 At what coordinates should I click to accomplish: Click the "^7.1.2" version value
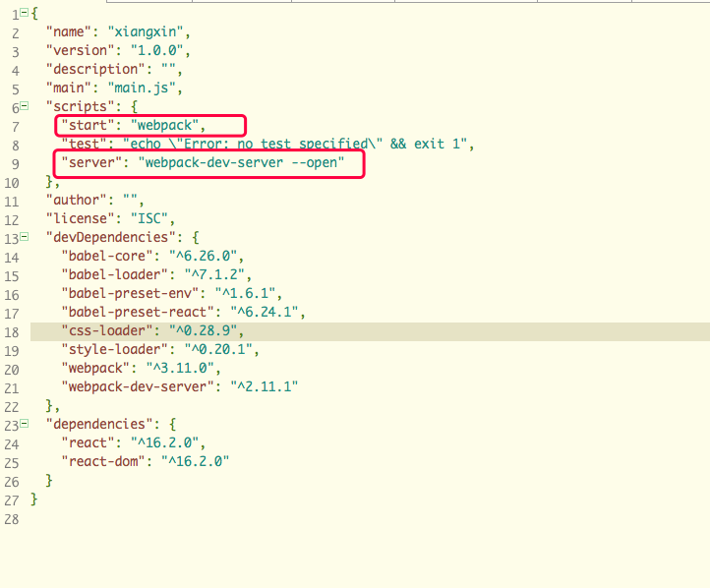tap(214, 274)
